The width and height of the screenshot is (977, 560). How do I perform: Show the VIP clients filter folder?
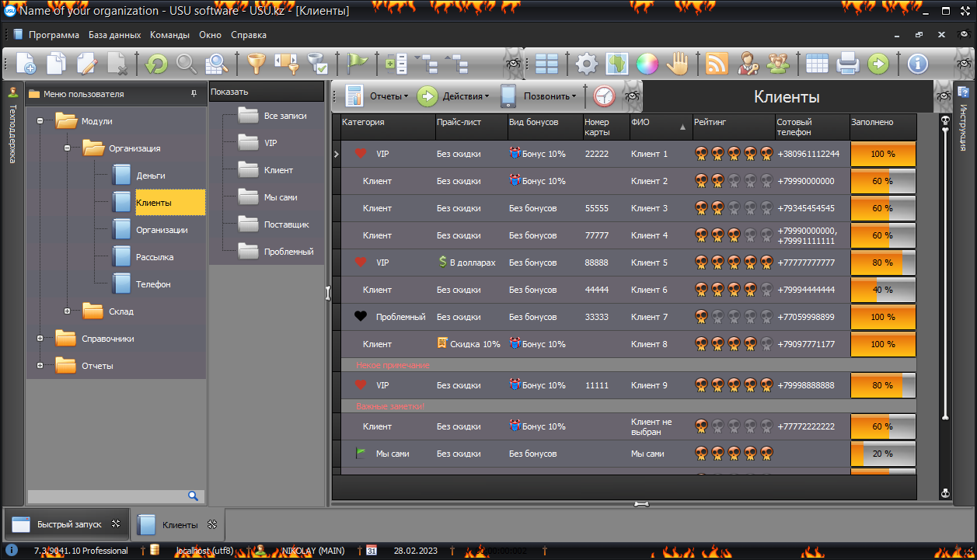point(270,143)
